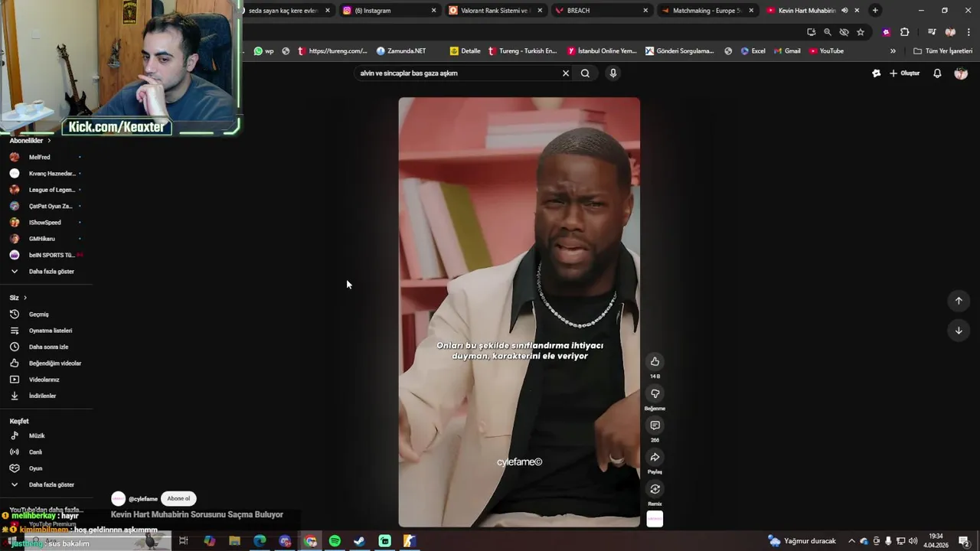The width and height of the screenshot is (980, 551).
Task: Adjust volume via tray speaker icon
Action: tap(913, 541)
